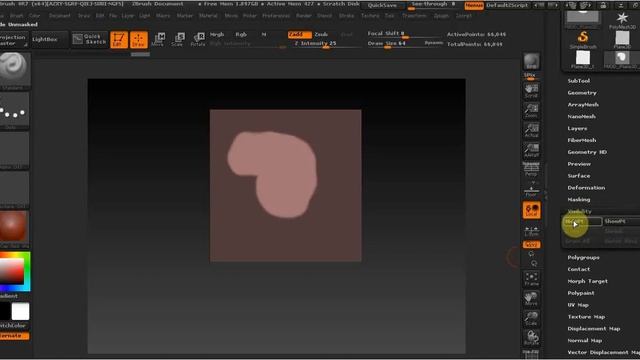The width and height of the screenshot is (640, 360).
Task: Open the Document menu
Action: pos(59,16)
